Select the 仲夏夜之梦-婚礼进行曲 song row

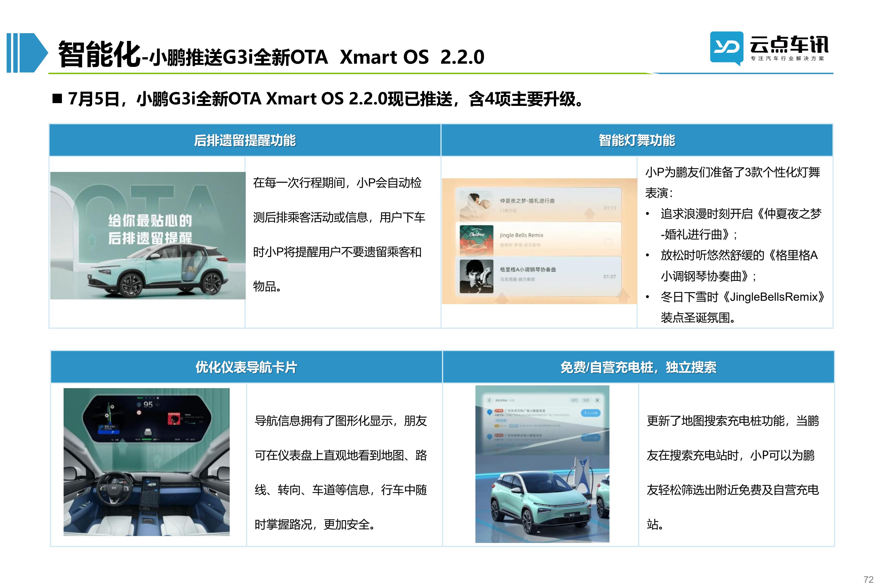tap(538, 205)
